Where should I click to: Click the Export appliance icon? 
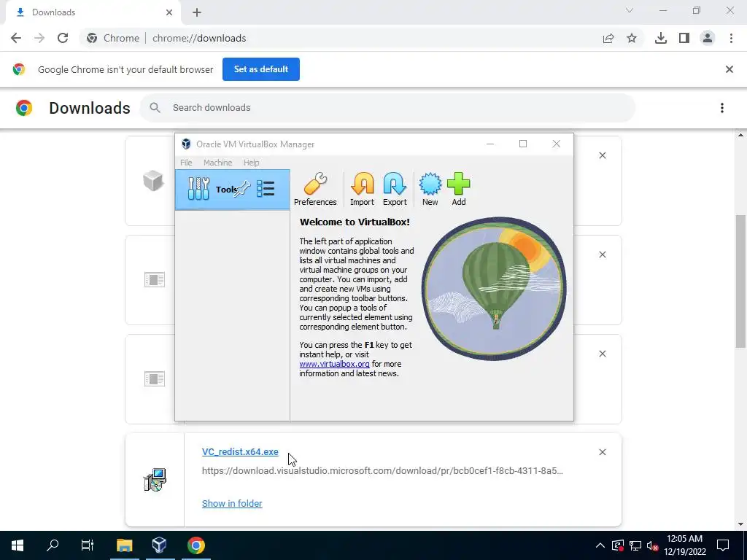coord(395,189)
